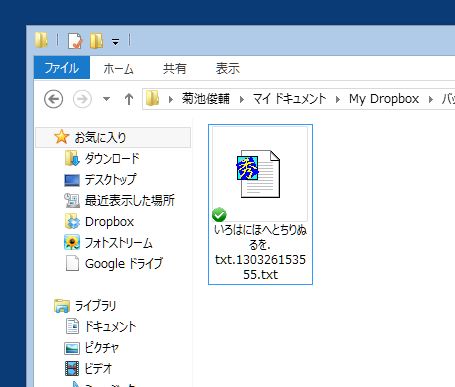Click My Dropbox in the address bar

(x=384, y=99)
